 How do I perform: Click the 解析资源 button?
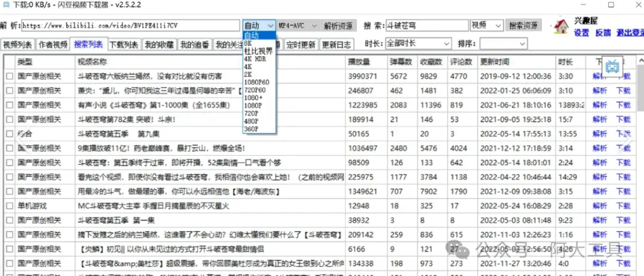[x=338, y=26]
